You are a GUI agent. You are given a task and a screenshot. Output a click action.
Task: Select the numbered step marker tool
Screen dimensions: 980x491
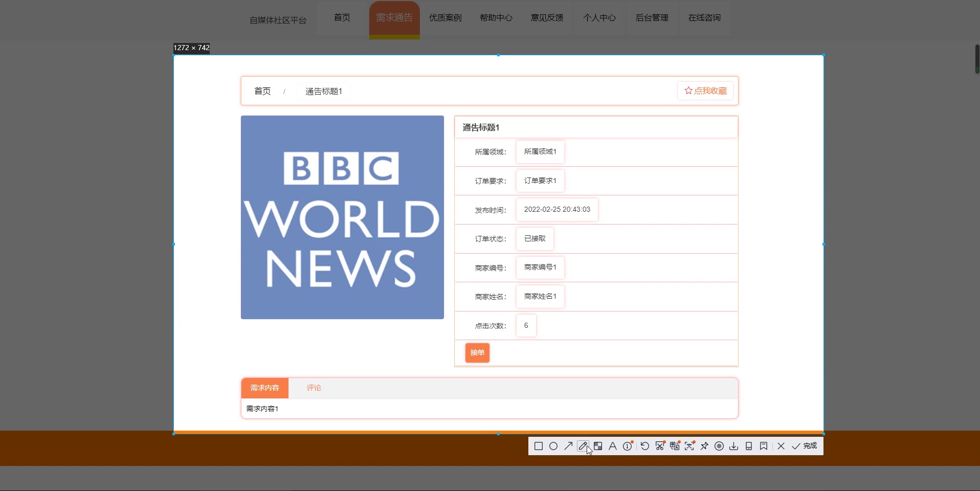point(628,446)
